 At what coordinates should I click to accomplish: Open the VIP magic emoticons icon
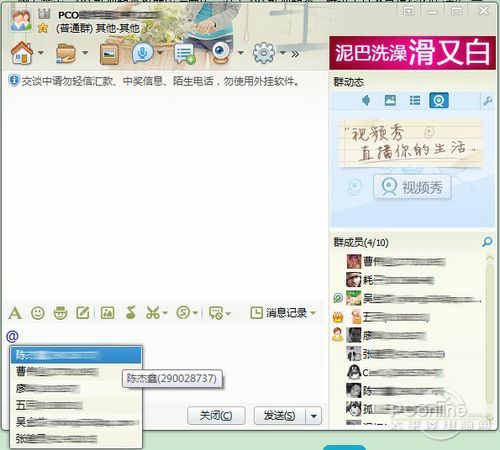(60, 313)
